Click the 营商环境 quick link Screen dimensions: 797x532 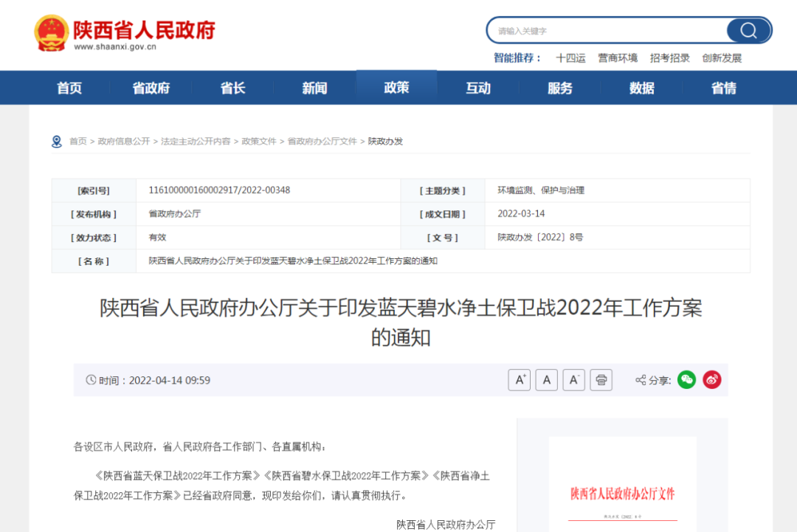point(618,57)
